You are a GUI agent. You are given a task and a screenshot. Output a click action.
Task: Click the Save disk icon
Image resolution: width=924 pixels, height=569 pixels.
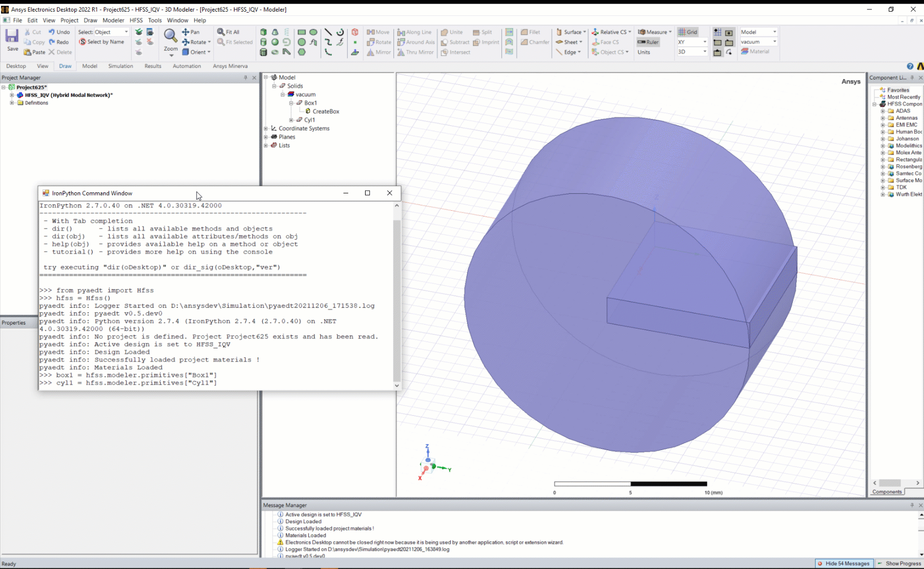point(12,36)
